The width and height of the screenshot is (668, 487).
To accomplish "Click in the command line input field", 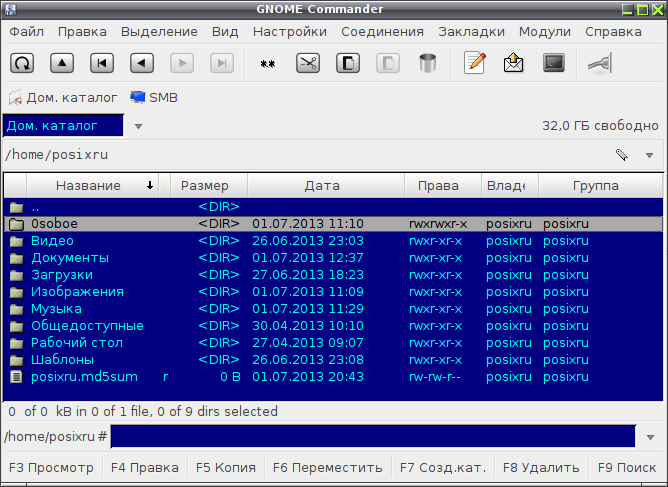I will pos(373,436).
